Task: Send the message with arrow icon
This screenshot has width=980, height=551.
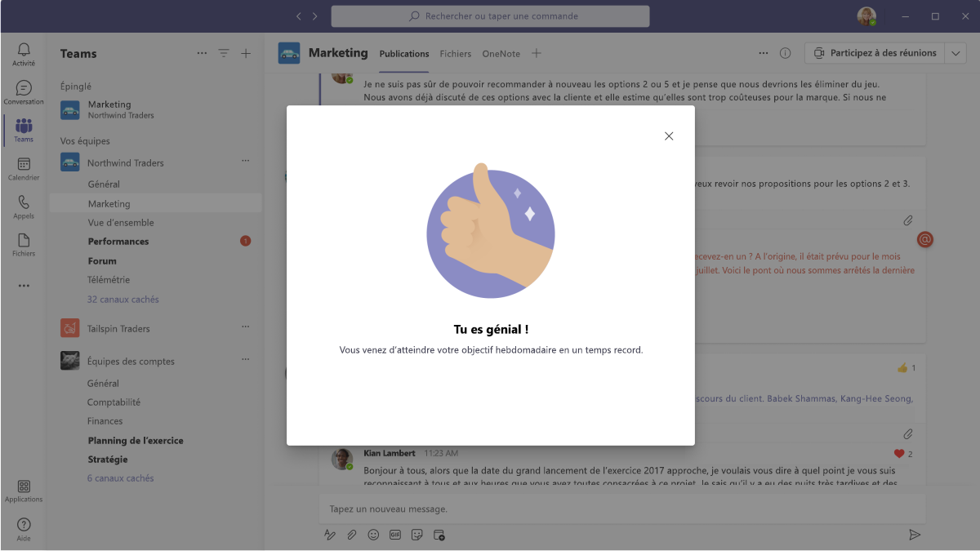Action: pos(915,535)
